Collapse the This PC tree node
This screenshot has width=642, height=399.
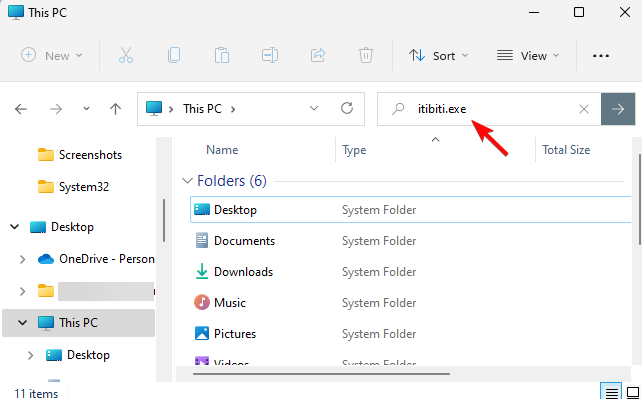click(23, 322)
